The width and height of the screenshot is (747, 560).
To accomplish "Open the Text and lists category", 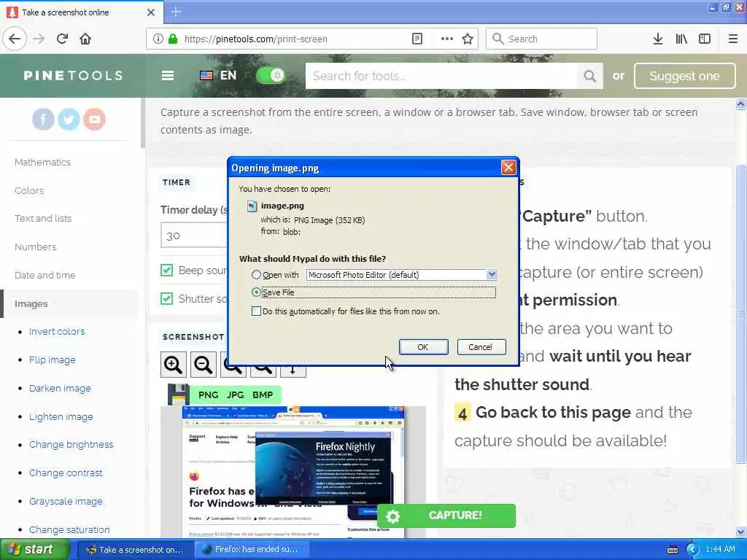I will (x=43, y=219).
